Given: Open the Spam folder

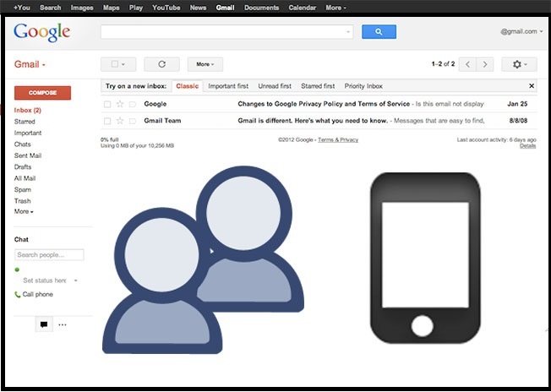Looking at the screenshot, I should click(23, 190).
